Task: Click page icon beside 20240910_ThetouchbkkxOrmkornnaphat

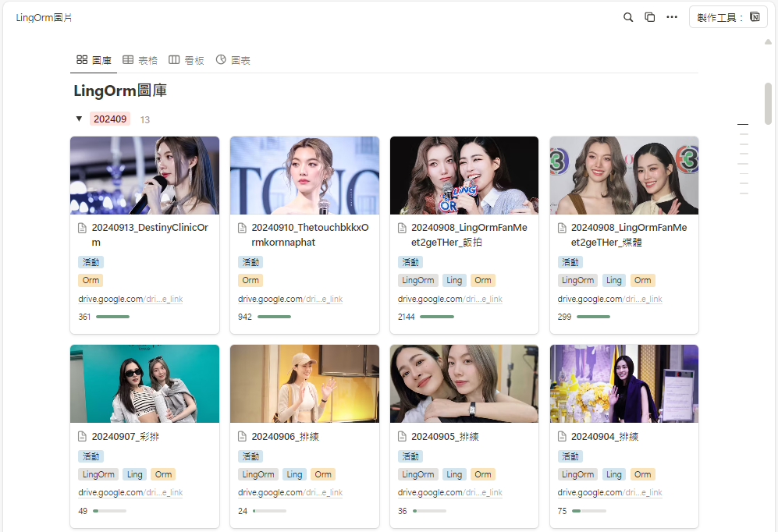Action: [x=242, y=228]
